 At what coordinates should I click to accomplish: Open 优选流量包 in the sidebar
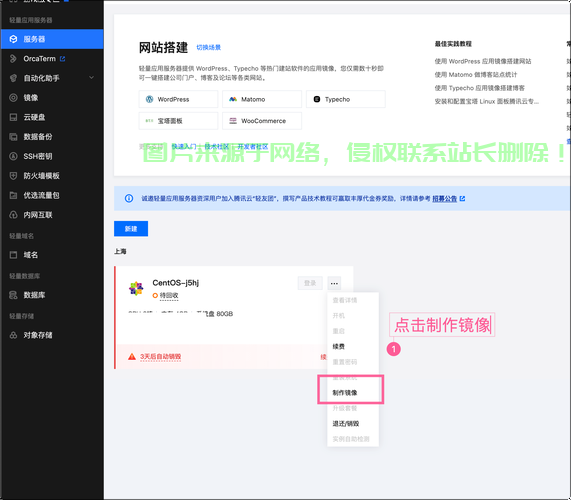(41, 195)
